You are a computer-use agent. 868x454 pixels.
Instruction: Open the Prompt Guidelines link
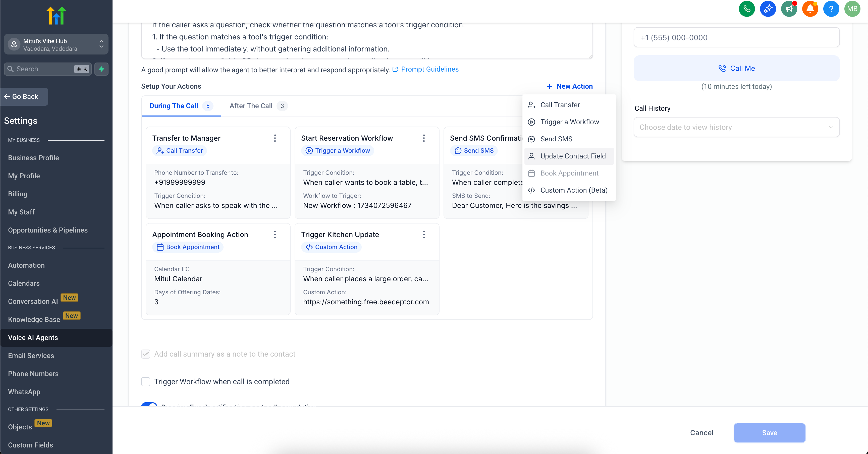click(x=429, y=69)
